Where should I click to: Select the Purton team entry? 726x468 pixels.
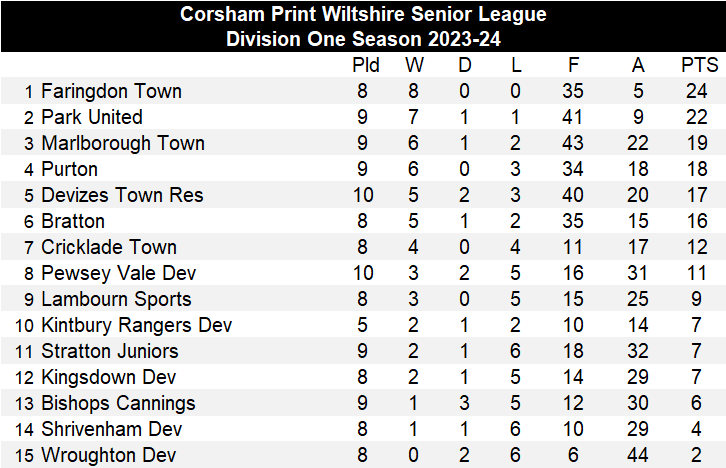[69, 169]
